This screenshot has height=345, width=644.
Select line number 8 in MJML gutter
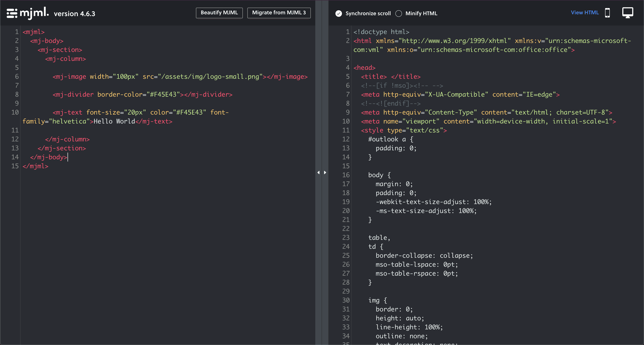tap(17, 95)
